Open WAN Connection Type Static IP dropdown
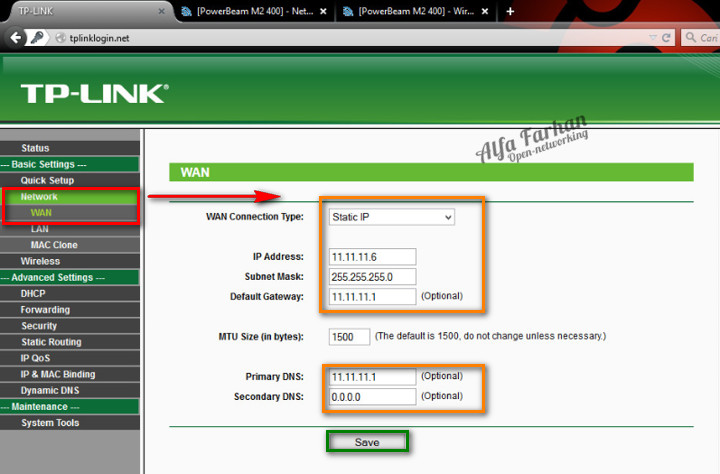This screenshot has height=474, width=720. (x=392, y=217)
